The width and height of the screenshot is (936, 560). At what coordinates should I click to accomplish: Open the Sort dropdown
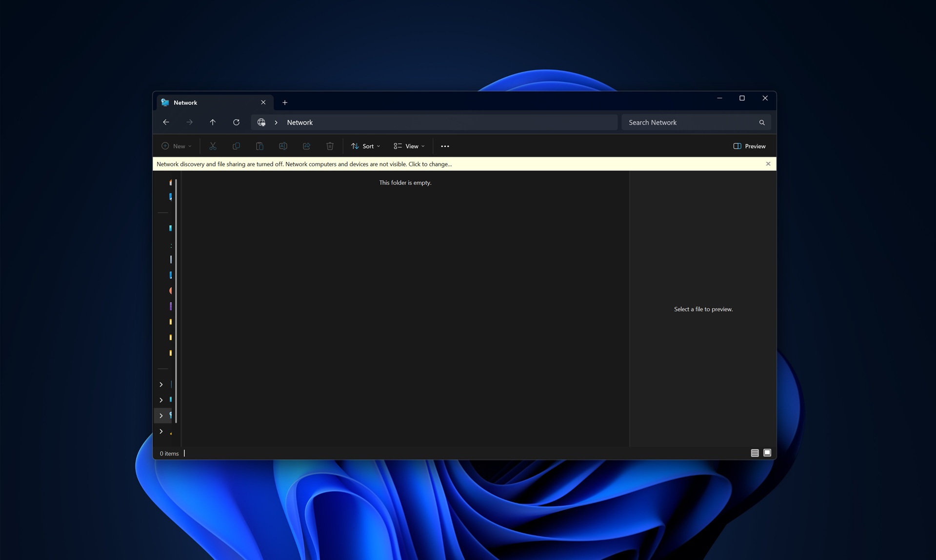pyautogui.click(x=365, y=146)
